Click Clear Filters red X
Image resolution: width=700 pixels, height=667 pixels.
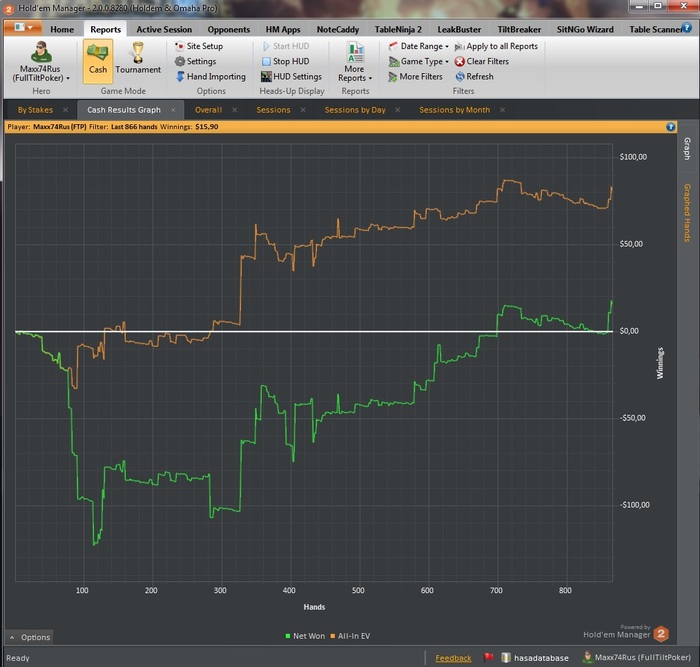click(x=482, y=61)
